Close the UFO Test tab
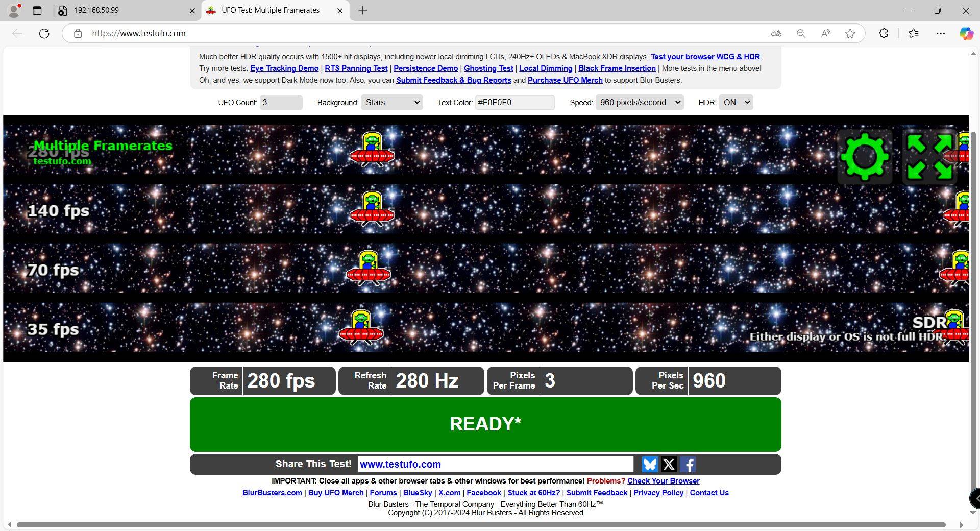 [x=340, y=10]
